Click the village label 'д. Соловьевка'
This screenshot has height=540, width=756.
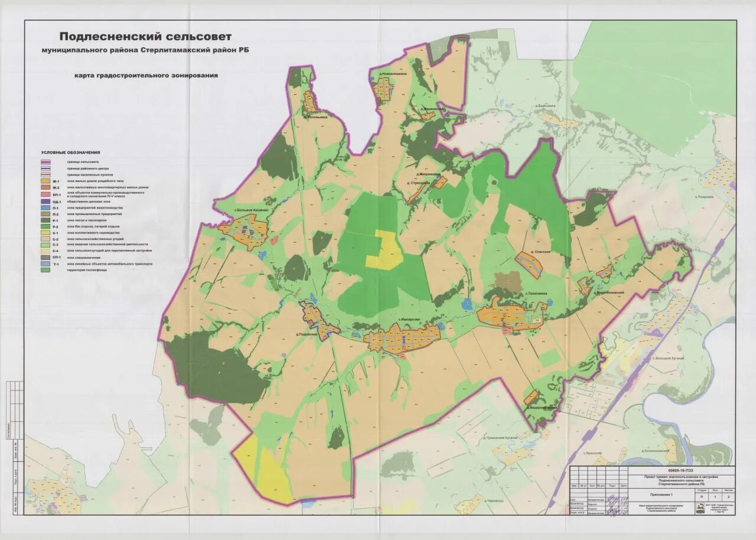(x=315, y=117)
